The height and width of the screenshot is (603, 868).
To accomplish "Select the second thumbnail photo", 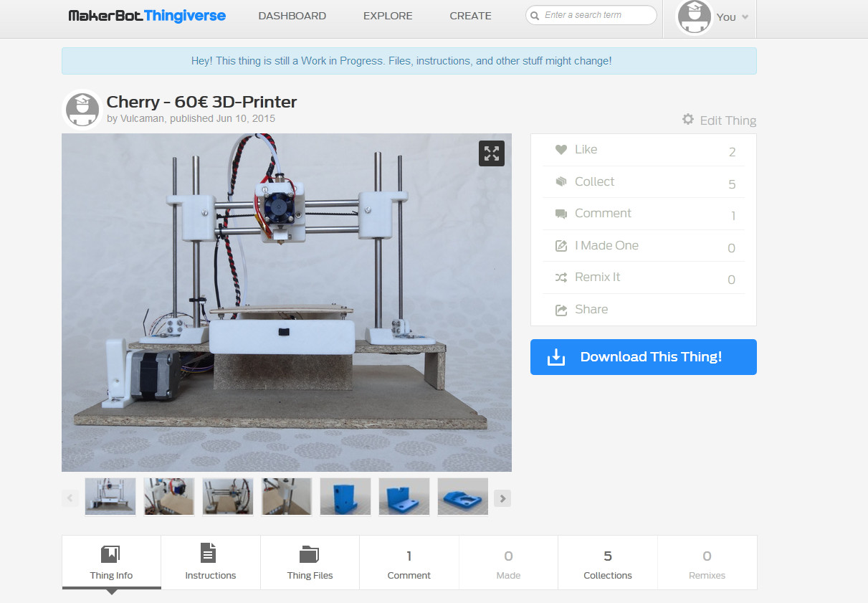I will click(169, 497).
